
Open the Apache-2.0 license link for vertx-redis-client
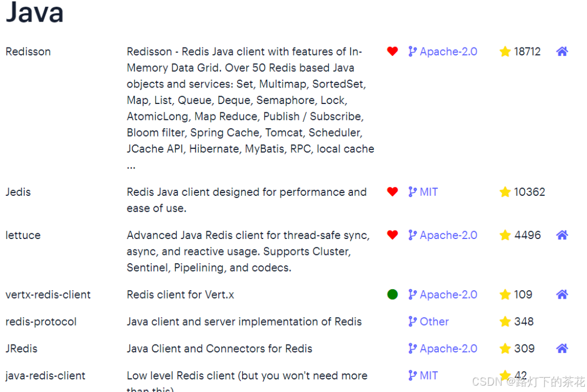pos(448,294)
